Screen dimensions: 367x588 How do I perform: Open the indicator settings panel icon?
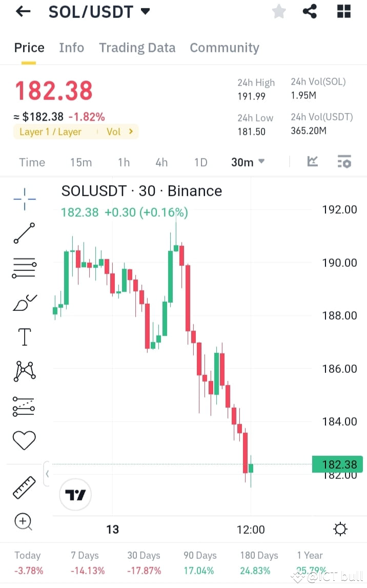(x=344, y=162)
